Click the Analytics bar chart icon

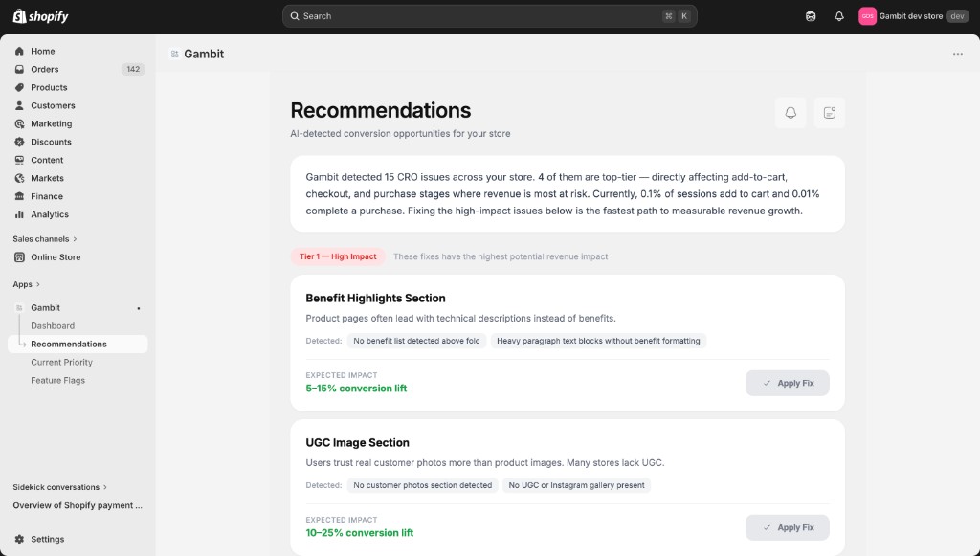[x=19, y=214]
